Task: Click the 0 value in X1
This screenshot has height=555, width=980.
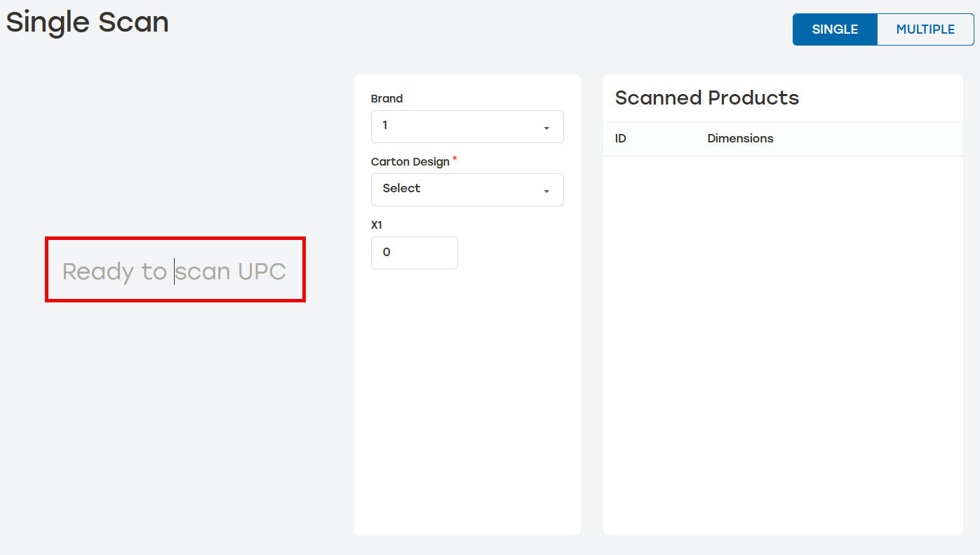Action: (387, 252)
